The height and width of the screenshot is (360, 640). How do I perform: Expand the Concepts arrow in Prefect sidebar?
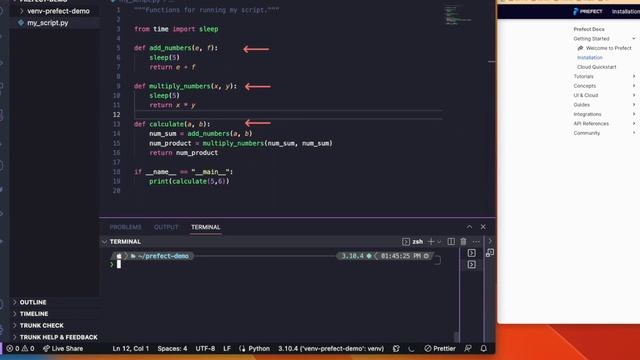634,86
